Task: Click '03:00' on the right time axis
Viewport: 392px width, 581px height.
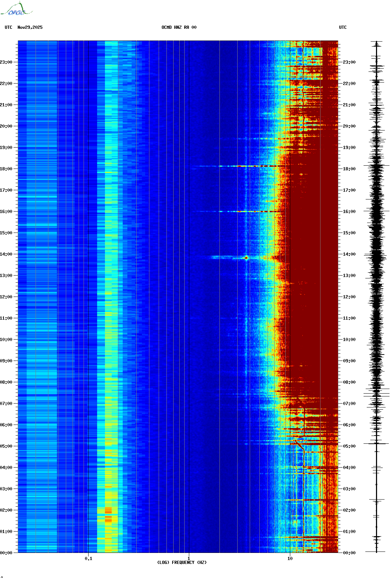Action: pos(349,489)
